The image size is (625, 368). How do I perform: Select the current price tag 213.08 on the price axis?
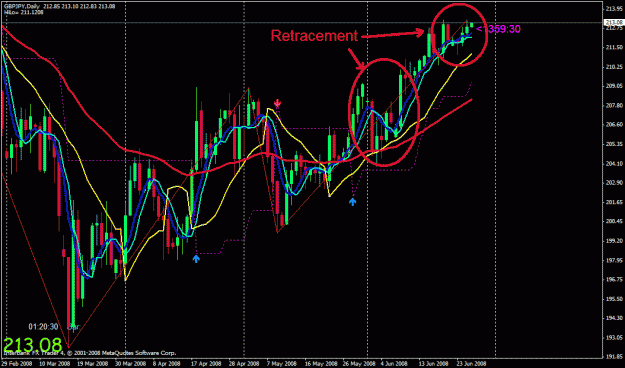coord(613,22)
